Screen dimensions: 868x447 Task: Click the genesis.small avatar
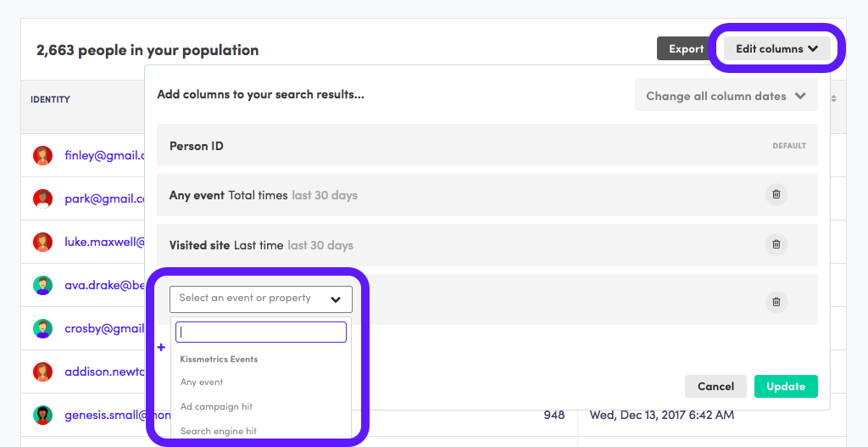click(42, 415)
